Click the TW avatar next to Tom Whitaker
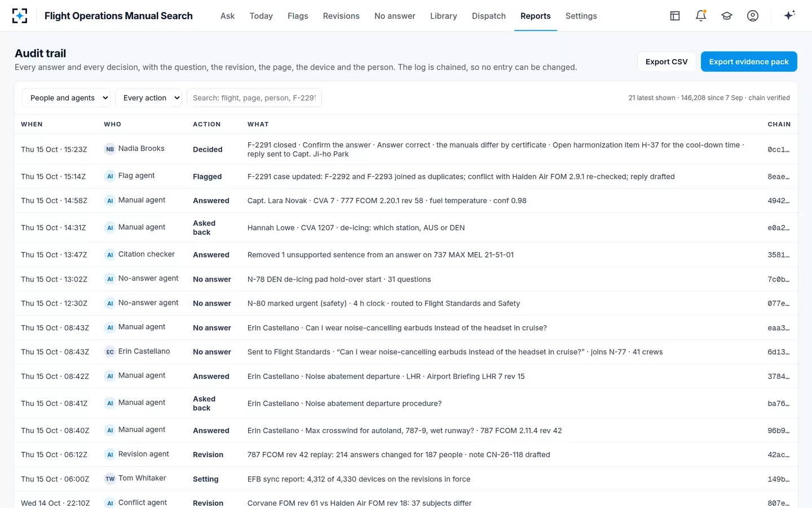 pyautogui.click(x=110, y=479)
